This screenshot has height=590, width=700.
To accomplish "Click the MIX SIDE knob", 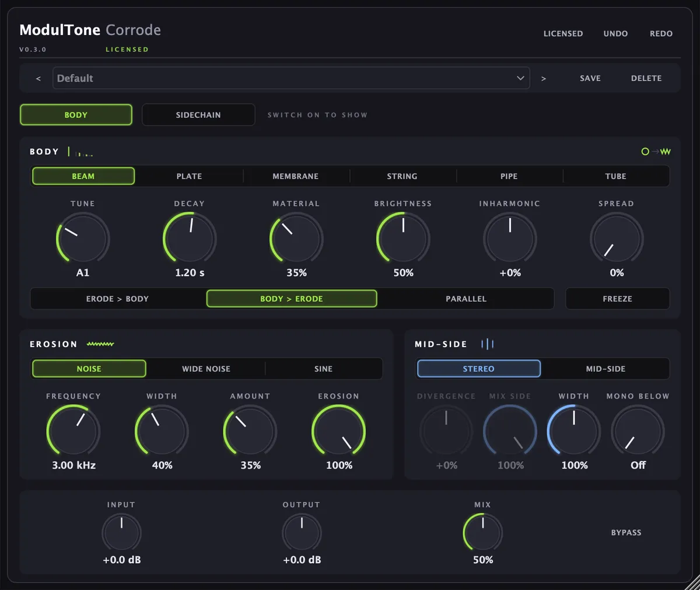I will [x=510, y=431].
